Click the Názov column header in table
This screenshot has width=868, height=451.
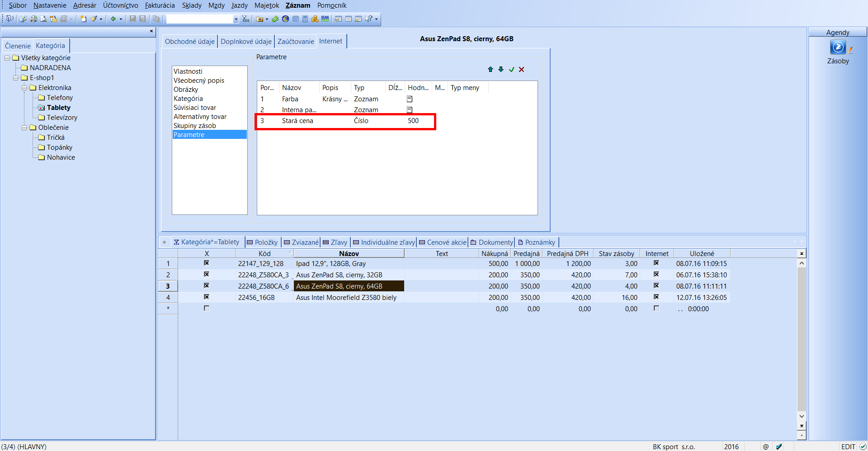[x=349, y=254]
